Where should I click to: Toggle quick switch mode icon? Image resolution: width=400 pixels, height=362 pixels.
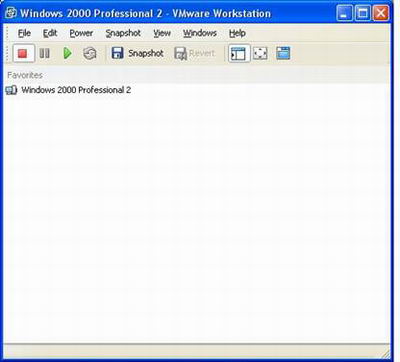(283, 53)
